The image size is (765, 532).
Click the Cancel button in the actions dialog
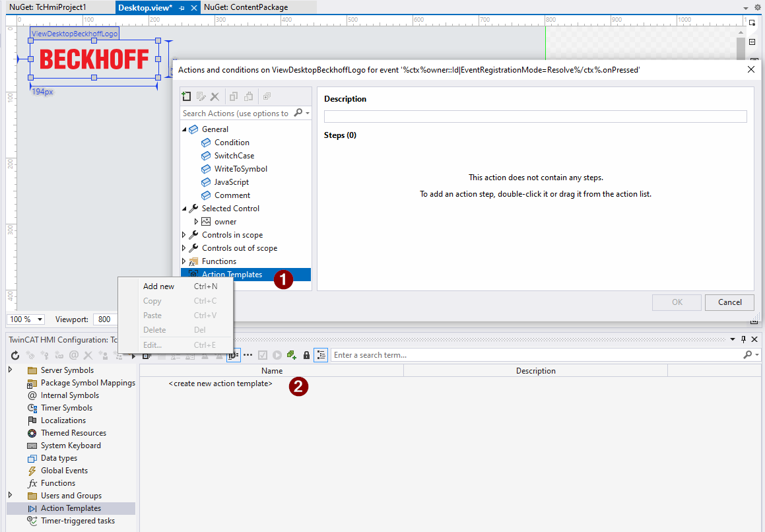(x=729, y=302)
